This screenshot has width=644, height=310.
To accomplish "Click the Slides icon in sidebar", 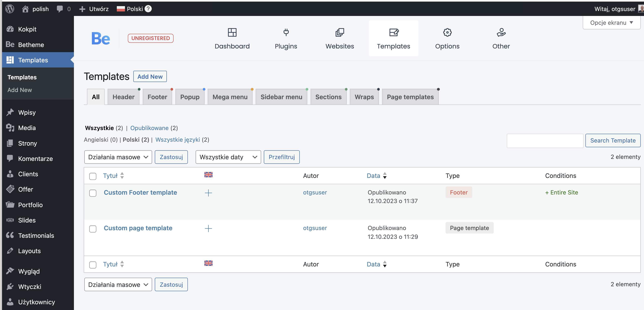I will (x=10, y=220).
